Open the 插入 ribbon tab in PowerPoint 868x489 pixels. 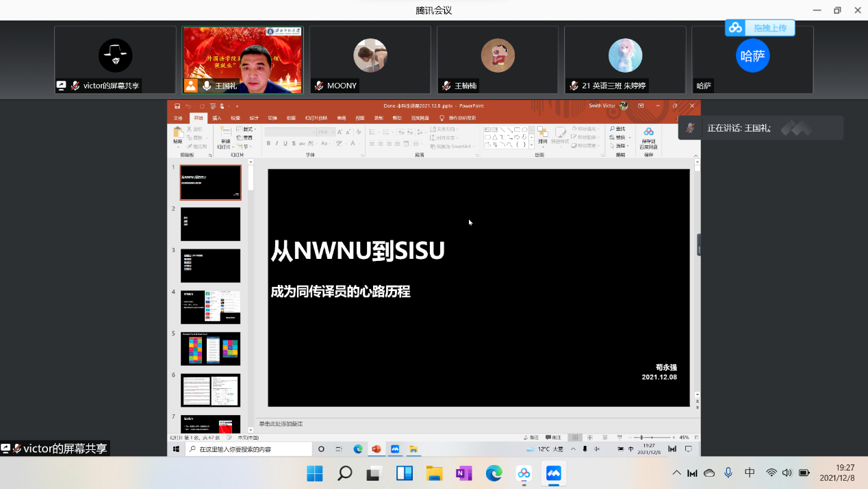click(x=217, y=118)
